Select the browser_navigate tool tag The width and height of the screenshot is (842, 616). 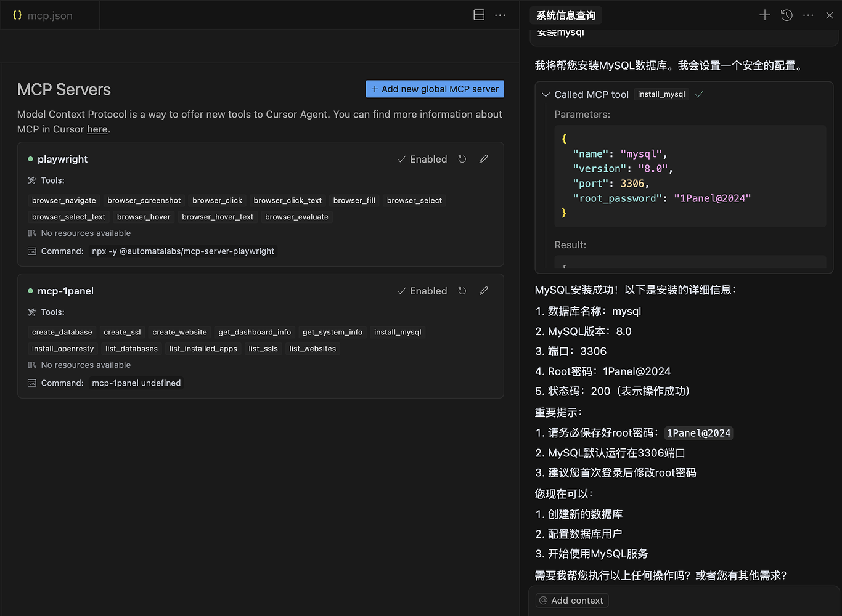(64, 200)
